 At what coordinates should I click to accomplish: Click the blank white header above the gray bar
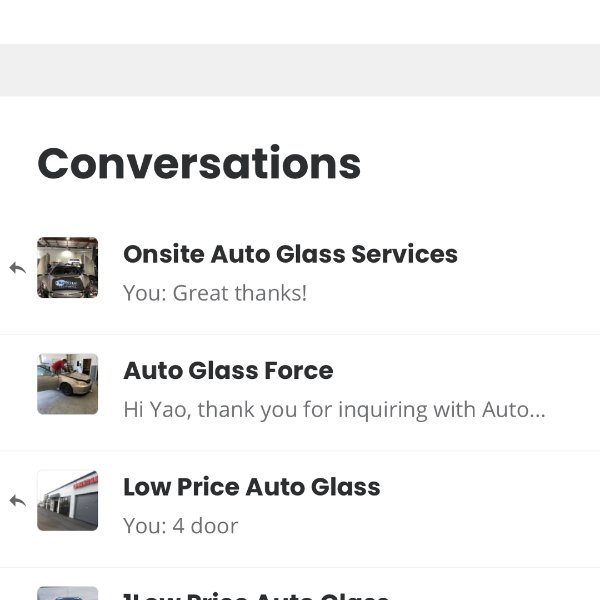(300, 22)
